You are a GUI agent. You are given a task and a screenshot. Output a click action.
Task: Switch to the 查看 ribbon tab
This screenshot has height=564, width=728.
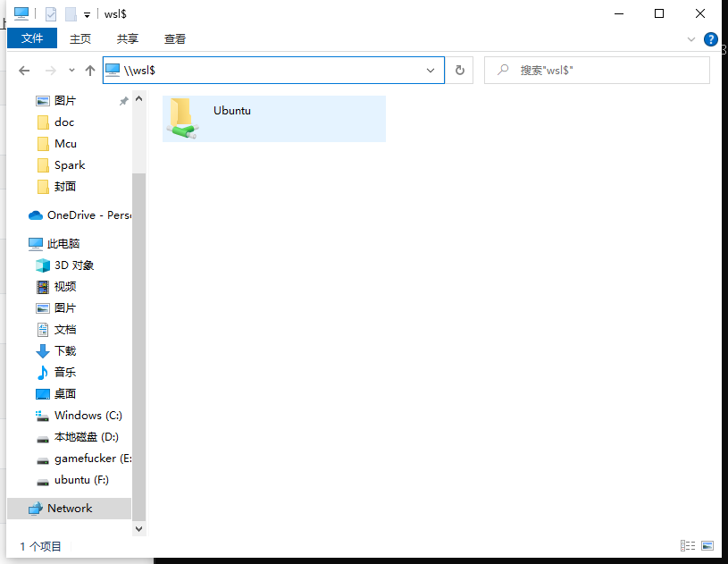pyautogui.click(x=175, y=38)
